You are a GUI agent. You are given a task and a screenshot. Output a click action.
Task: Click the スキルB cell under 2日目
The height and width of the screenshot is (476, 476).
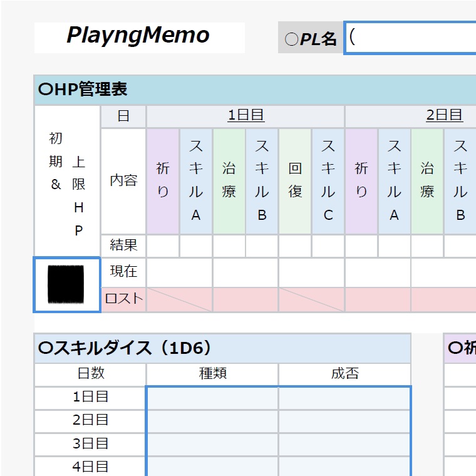click(x=460, y=181)
